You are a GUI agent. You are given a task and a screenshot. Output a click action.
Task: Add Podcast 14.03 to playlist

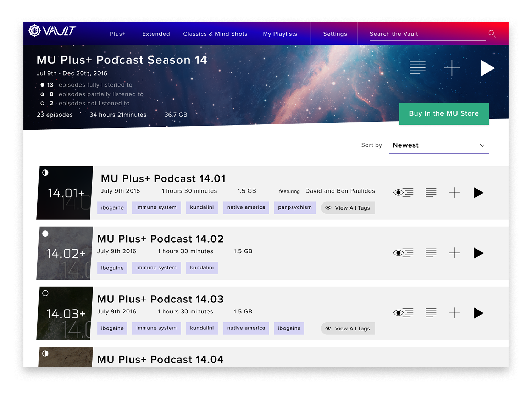(454, 313)
